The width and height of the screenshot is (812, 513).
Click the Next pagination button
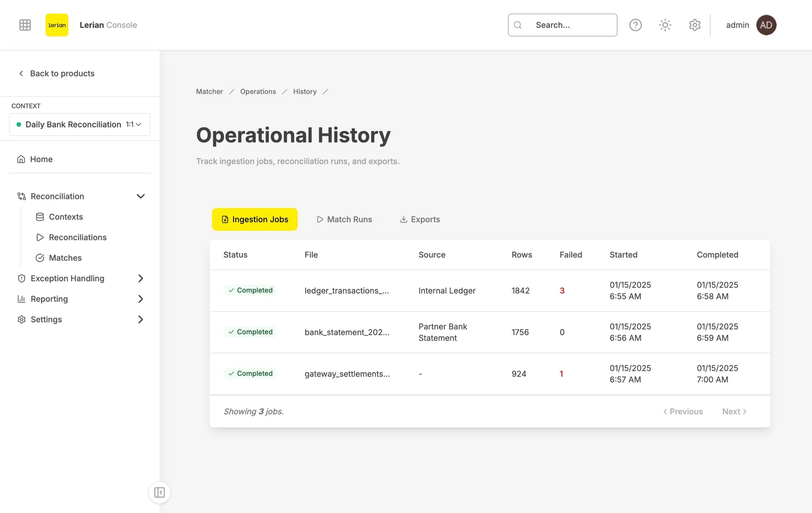[x=734, y=411]
